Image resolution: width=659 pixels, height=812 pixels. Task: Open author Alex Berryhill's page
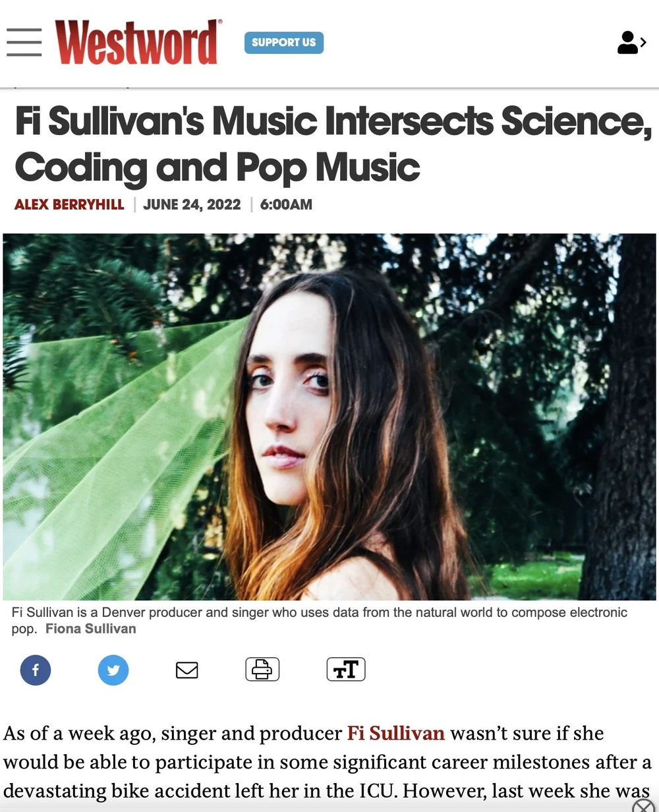pyautogui.click(x=69, y=204)
